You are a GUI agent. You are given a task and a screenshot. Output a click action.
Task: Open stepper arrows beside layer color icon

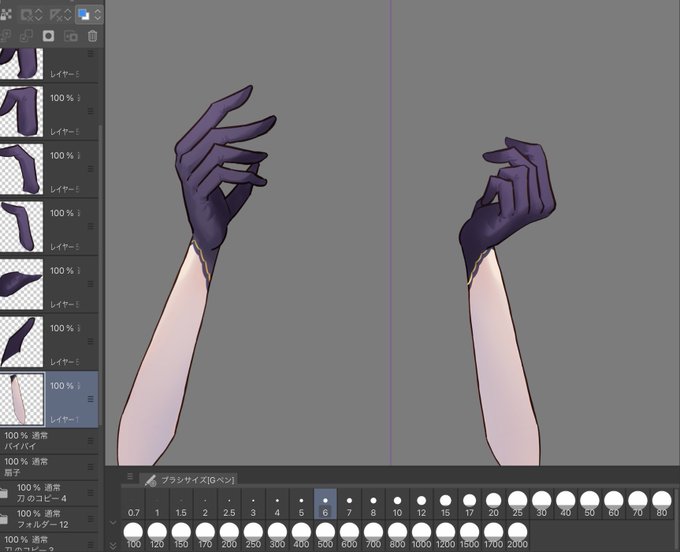coord(98,15)
